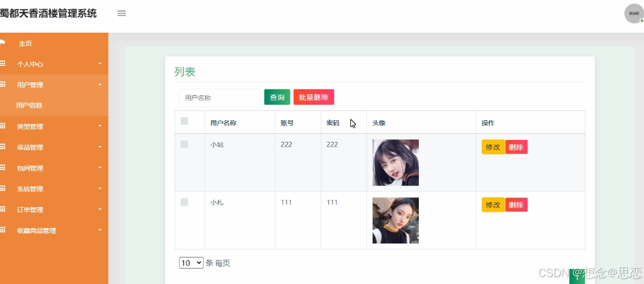Check the checkbox for user 小札
Viewport: 644px width, 284px height.
184,202
